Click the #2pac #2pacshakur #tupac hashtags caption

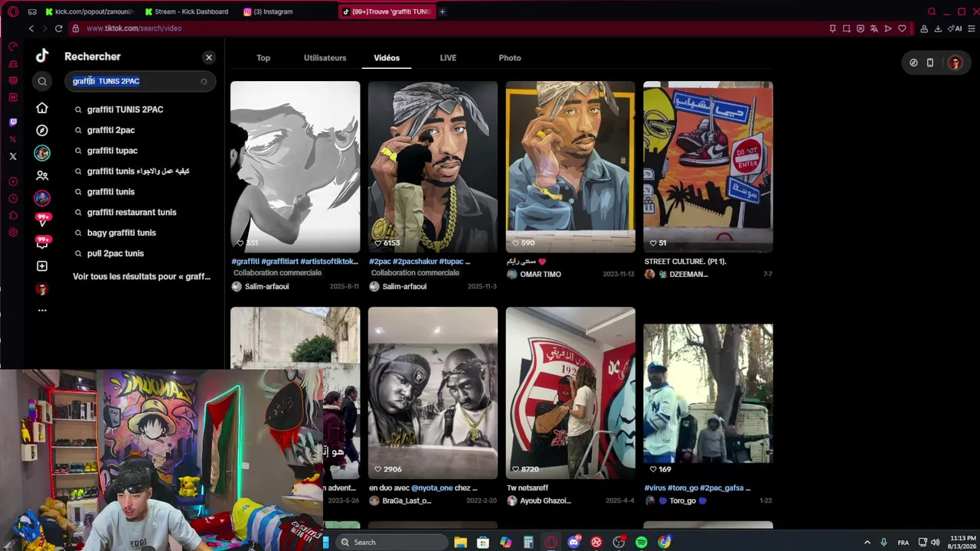click(x=420, y=262)
